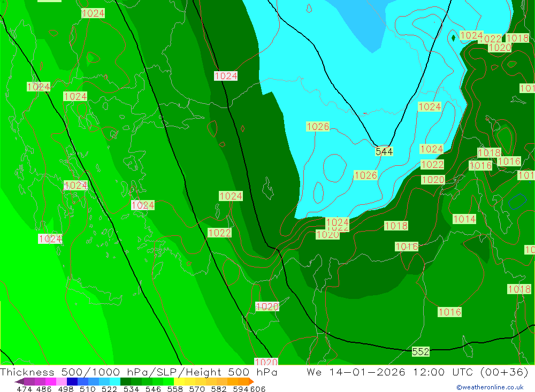Click the forecast date 'We 14-01-2026 12:00 UTC'
Viewport: 535px width, 392px height.
[391, 372]
